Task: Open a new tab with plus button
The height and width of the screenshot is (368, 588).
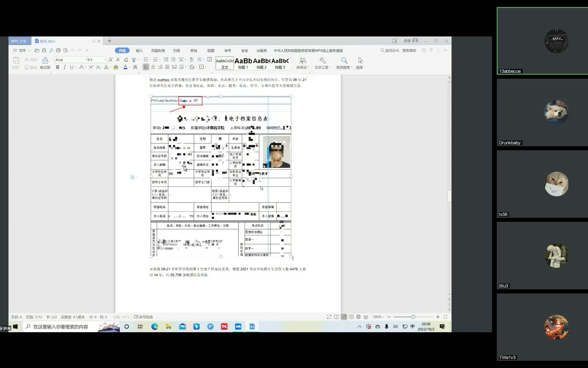Action: point(109,41)
